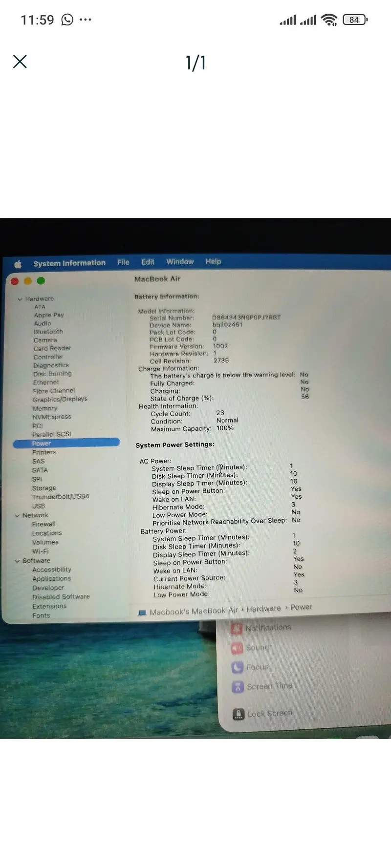Collapse the Hardware section chevron
Screen dimensions: 391x868
click(x=20, y=299)
